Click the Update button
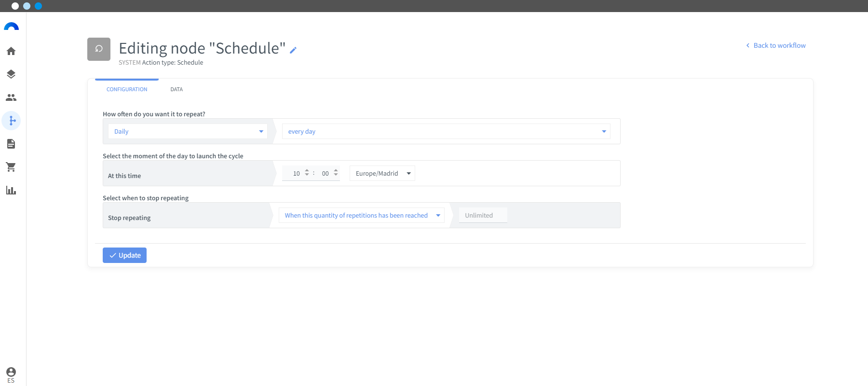The image size is (868, 386). pyautogui.click(x=124, y=255)
